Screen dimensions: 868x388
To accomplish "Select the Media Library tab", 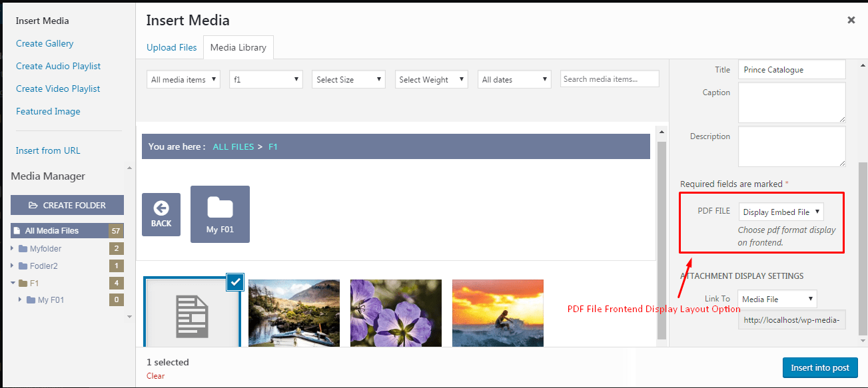I will point(238,47).
